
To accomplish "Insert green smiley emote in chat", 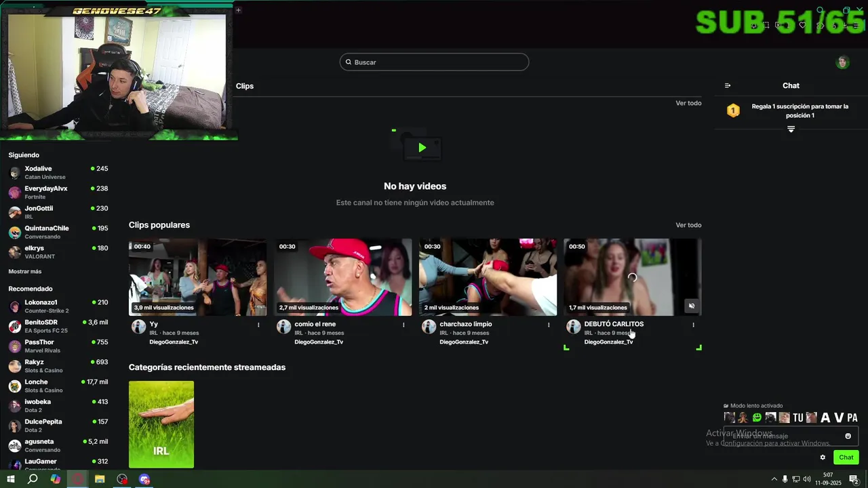I will click(757, 418).
